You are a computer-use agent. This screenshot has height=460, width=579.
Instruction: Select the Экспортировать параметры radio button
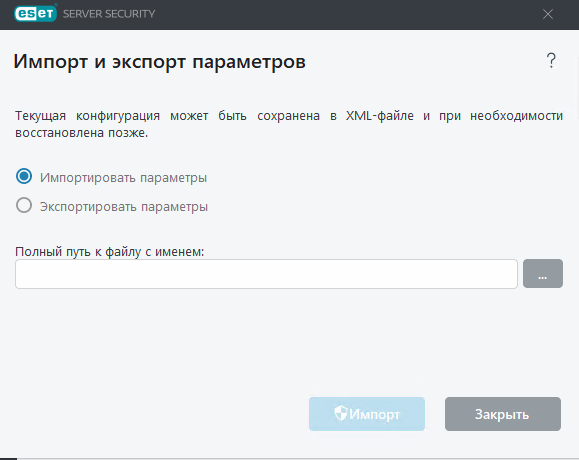point(24,205)
